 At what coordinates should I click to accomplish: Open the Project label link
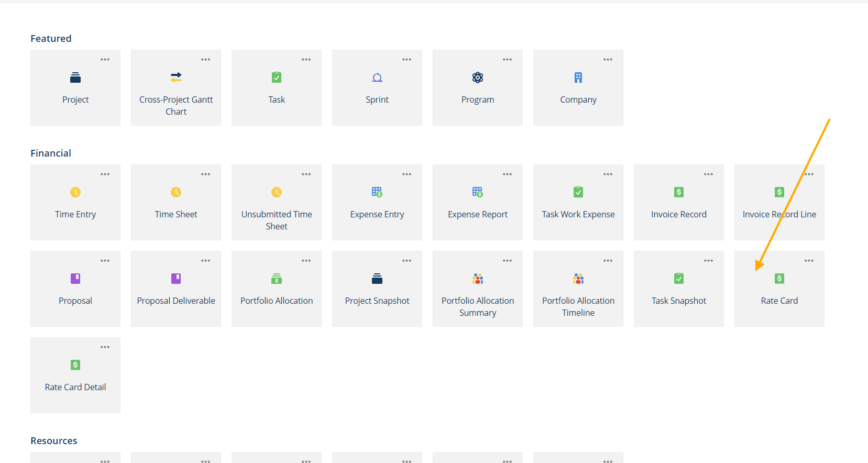pos(75,100)
